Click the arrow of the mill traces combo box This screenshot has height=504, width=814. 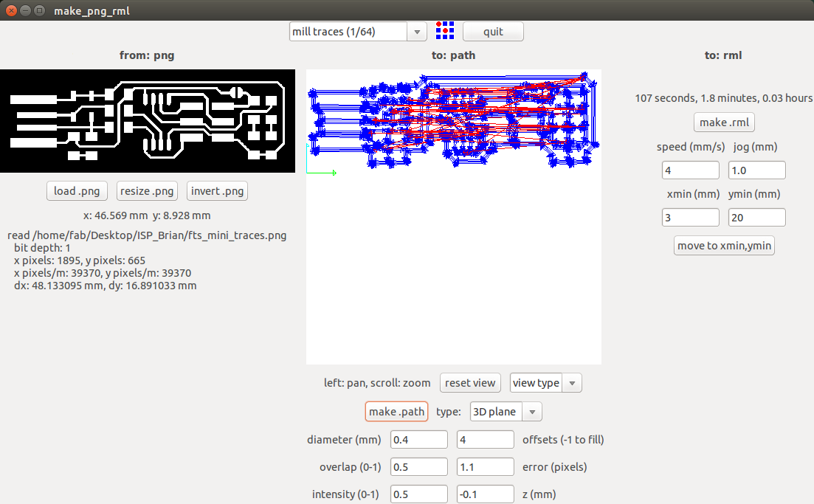pyautogui.click(x=417, y=32)
